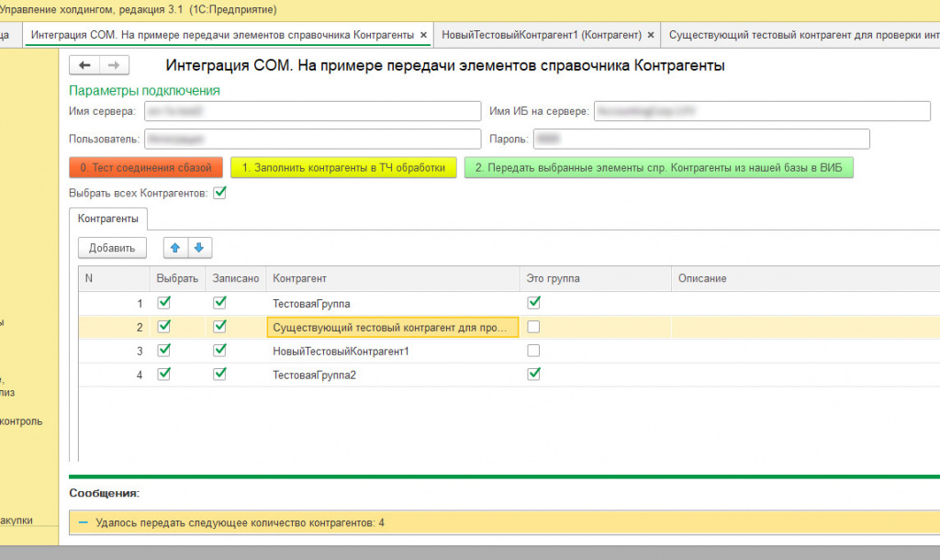This screenshot has height=560, width=940.
Task: Focus the Пароль input field
Action: click(x=700, y=140)
